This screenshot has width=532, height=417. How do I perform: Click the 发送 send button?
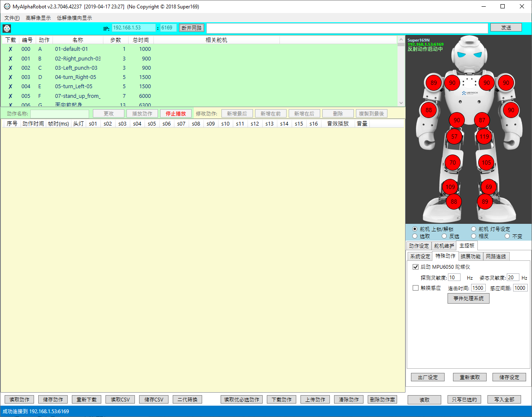pyautogui.click(x=506, y=27)
